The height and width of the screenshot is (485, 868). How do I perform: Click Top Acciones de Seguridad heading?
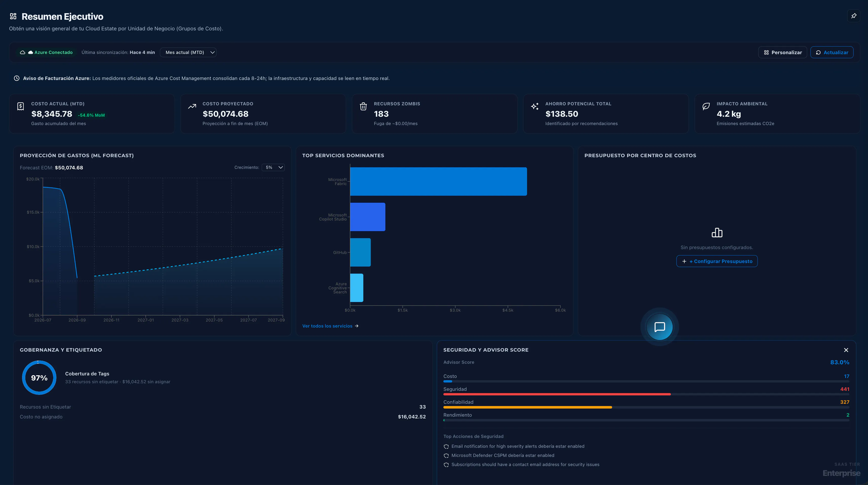473,436
